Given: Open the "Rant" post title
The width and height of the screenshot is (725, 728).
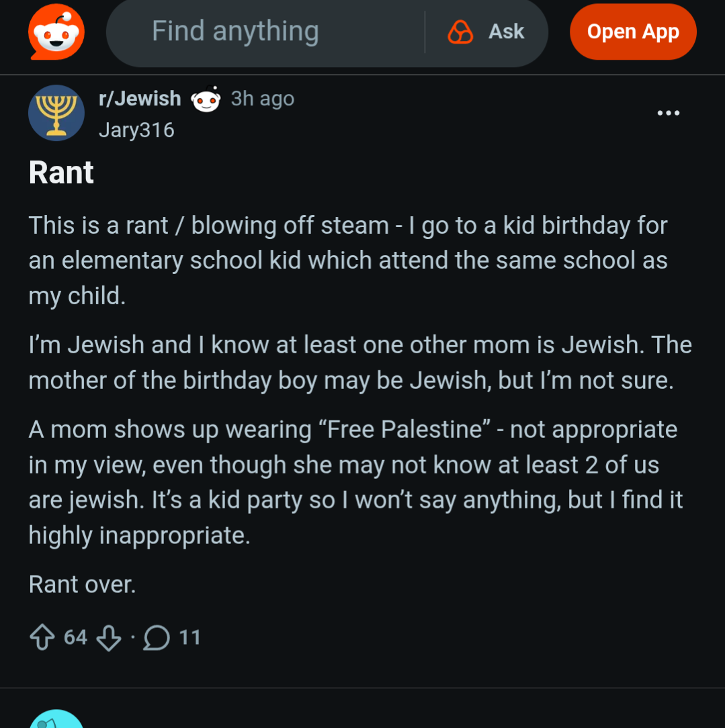Looking at the screenshot, I should [x=61, y=173].
